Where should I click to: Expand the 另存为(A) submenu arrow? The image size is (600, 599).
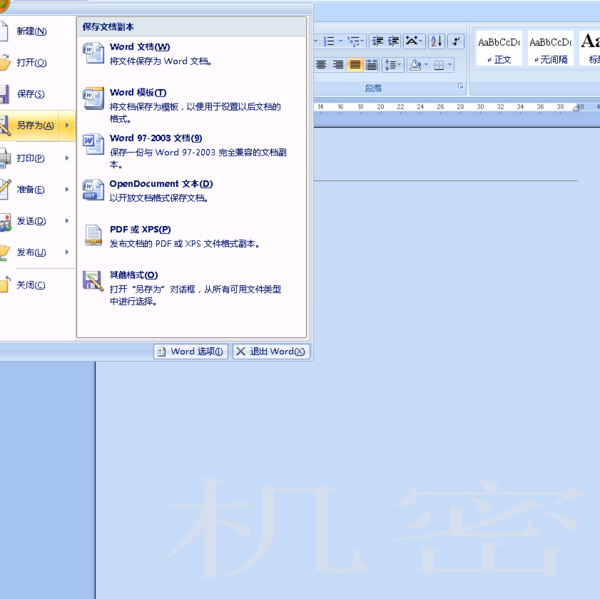pyautogui.click(x=67, y=125)
